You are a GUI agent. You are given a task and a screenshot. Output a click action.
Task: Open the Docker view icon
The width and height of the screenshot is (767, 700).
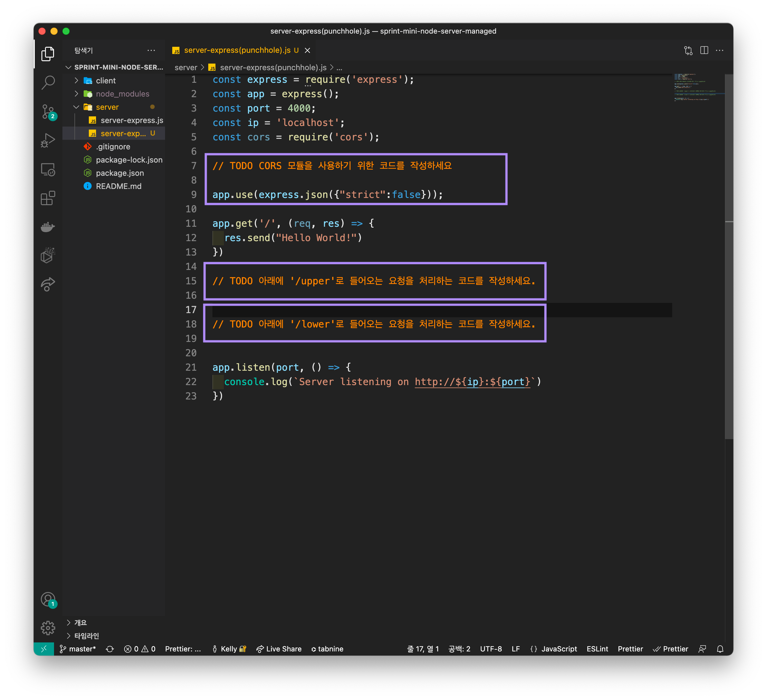(48, 227)
